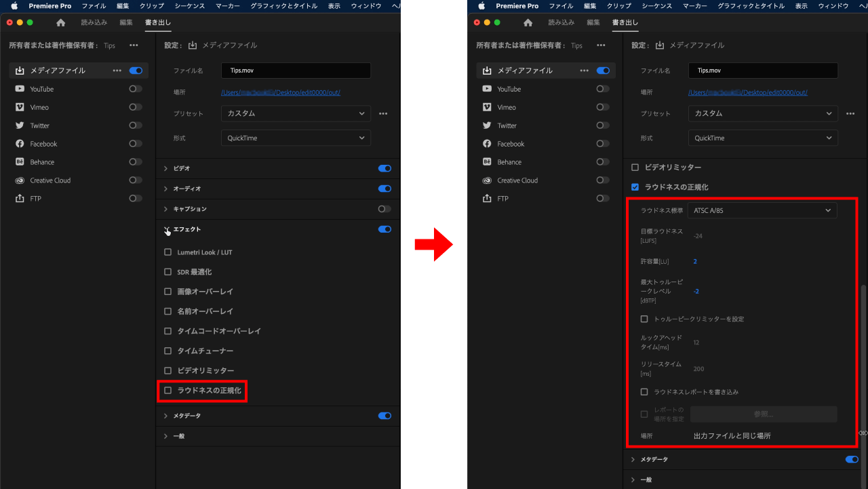The width and height of the screenshot is (868, 489).
Task: Click YouTube icon in left window's destination list
Action: (x=20, y=89)
